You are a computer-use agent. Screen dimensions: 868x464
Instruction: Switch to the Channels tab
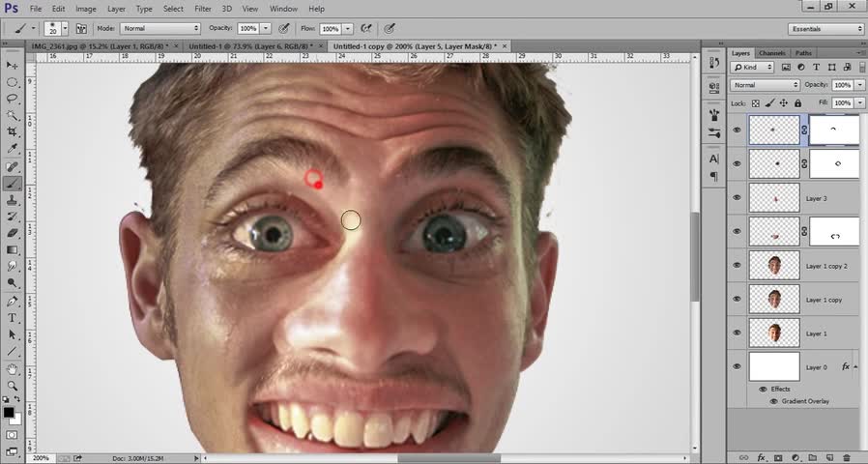(771, 53)
